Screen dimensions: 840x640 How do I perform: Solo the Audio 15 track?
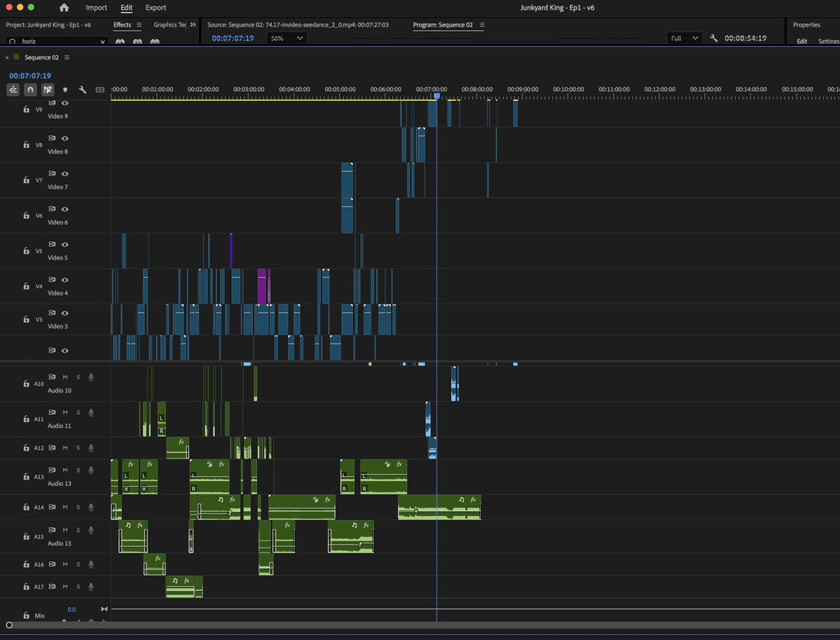78,530
